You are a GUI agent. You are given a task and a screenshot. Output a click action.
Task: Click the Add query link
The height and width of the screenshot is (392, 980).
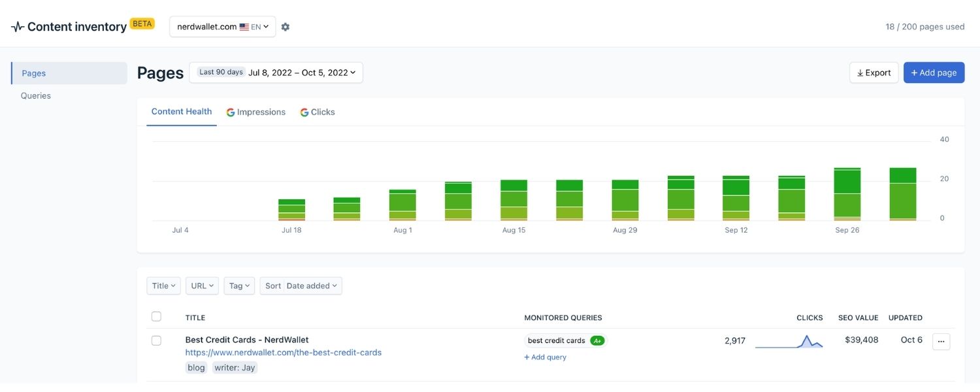pos(546,355)
